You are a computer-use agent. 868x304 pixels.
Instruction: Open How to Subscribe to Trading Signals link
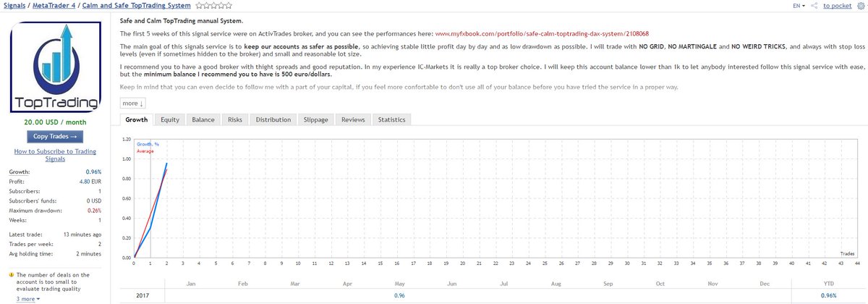[56, 154]
